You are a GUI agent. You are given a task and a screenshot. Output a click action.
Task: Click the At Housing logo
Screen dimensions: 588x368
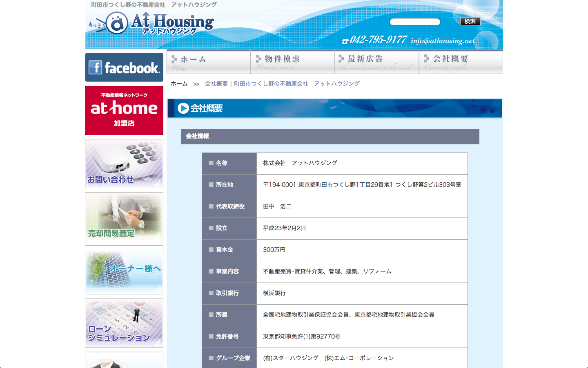151,23
